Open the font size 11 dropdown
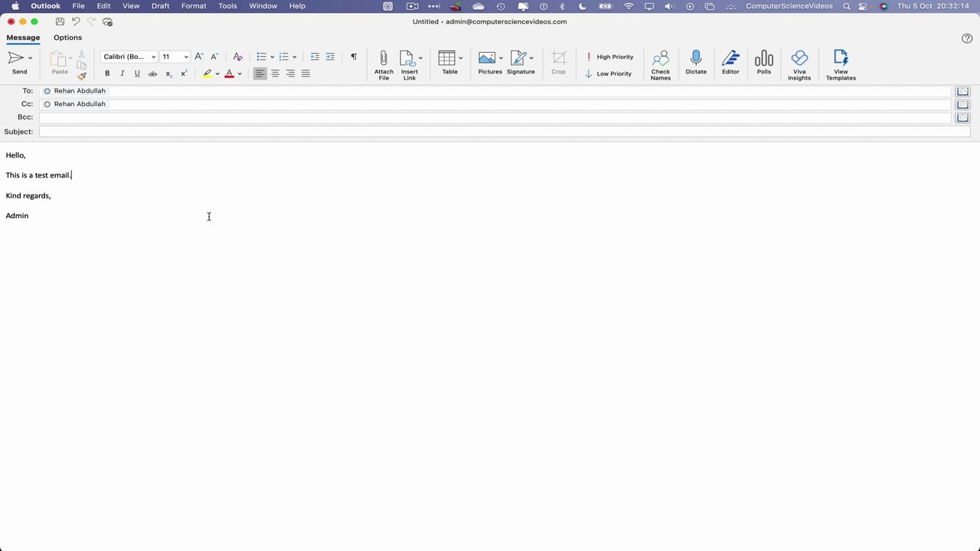The image size is (980, 551). pos(185,57)
